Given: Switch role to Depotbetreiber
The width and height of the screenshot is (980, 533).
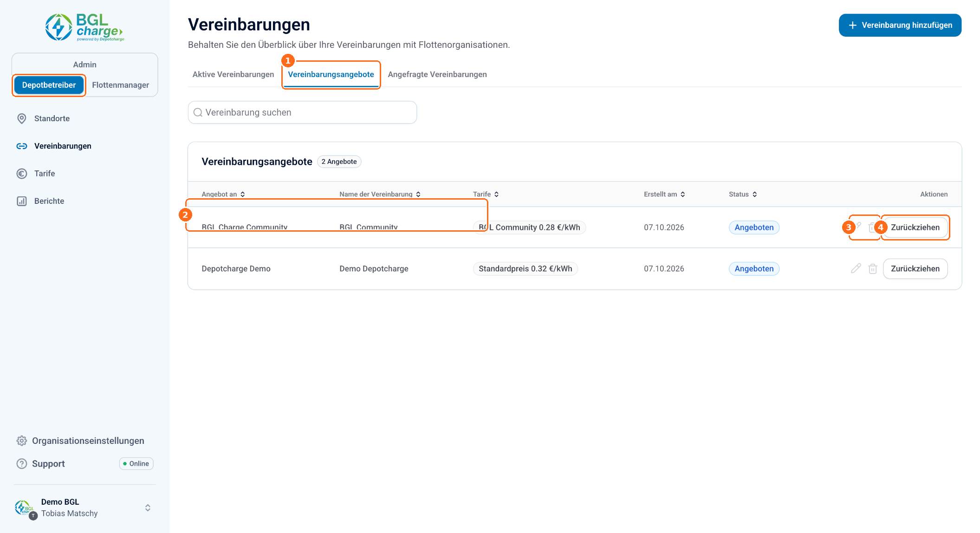Looking at the screenshot, I should pos(49,85).
